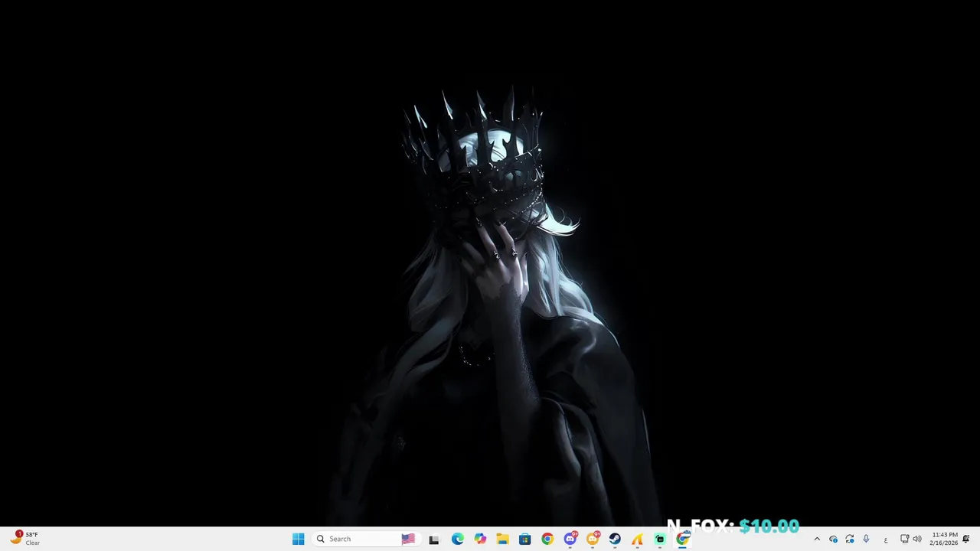Screen dimensions: 980x551
Task: Click the taskbar Search box
Action: (365, 539)
